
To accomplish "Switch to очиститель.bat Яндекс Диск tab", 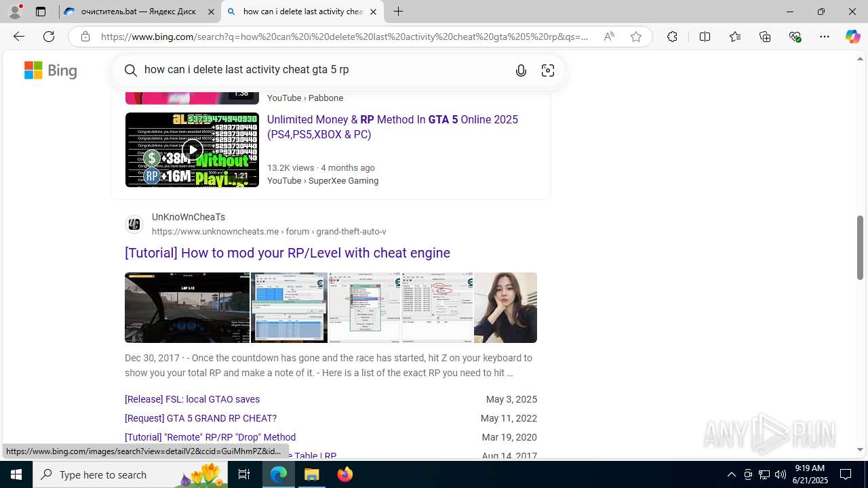I will 140,12.
